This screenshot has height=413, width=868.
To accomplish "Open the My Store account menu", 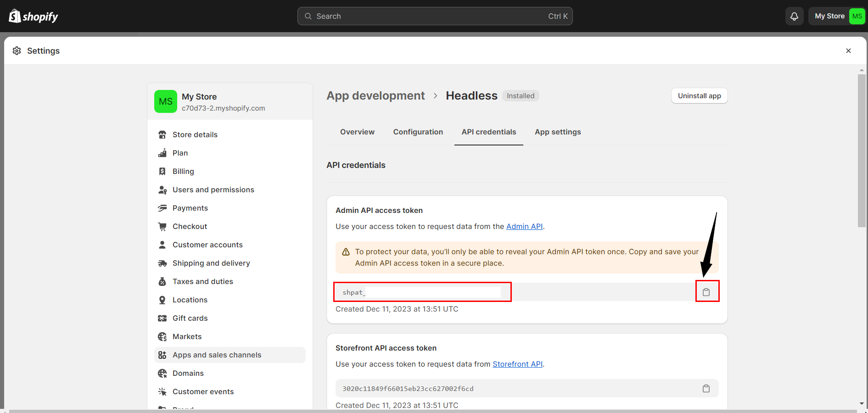I will tap(837, 16).
